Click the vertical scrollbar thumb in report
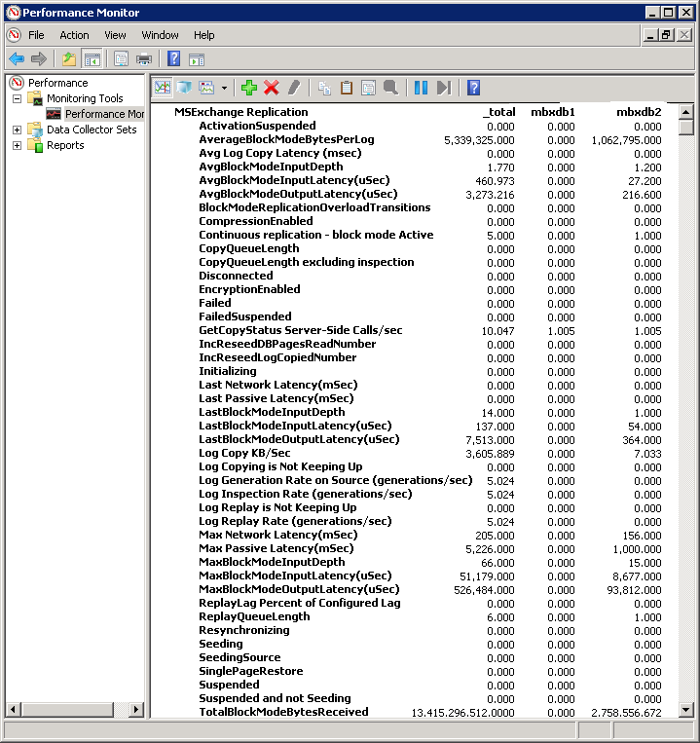The height and width of the screenshot is (743, 700). tap(685, 128)
